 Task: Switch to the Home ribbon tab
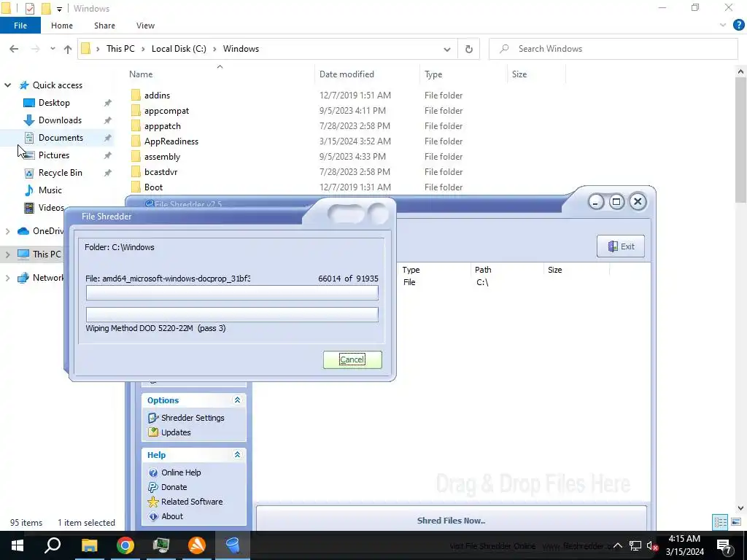[62, 26]
